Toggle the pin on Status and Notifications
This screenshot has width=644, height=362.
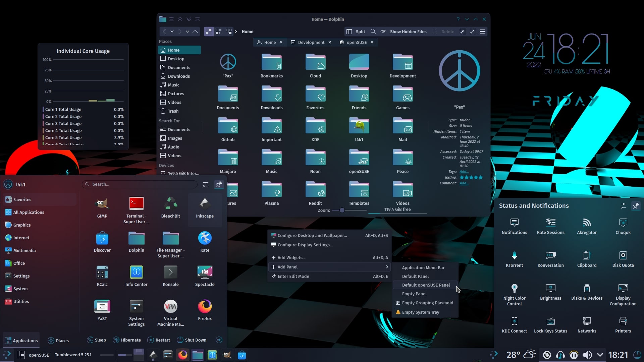[636, 206]
